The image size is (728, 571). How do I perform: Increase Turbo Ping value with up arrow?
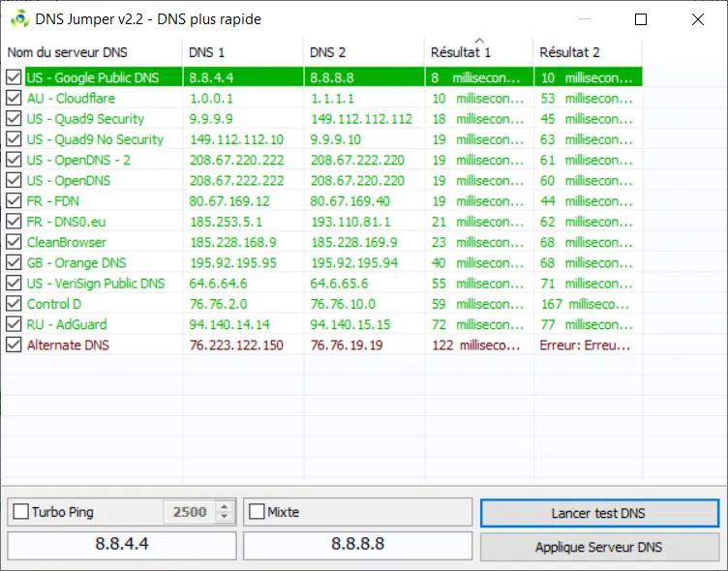[225, 507]
